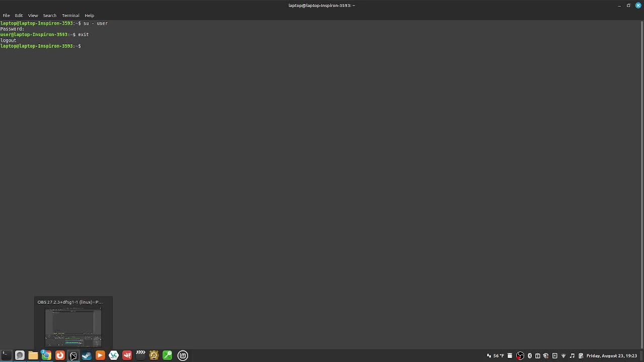The image size is (644, 362).
Task: Open the Wi-Fi network tray icon
Action: (x=563, y=356)
